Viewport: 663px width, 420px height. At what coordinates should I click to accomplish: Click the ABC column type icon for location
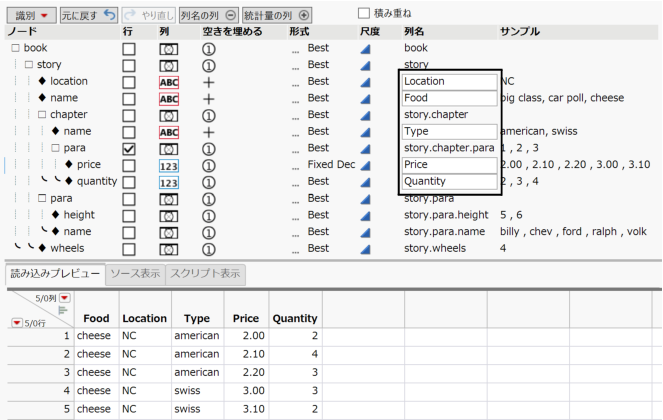pos(169,82)
